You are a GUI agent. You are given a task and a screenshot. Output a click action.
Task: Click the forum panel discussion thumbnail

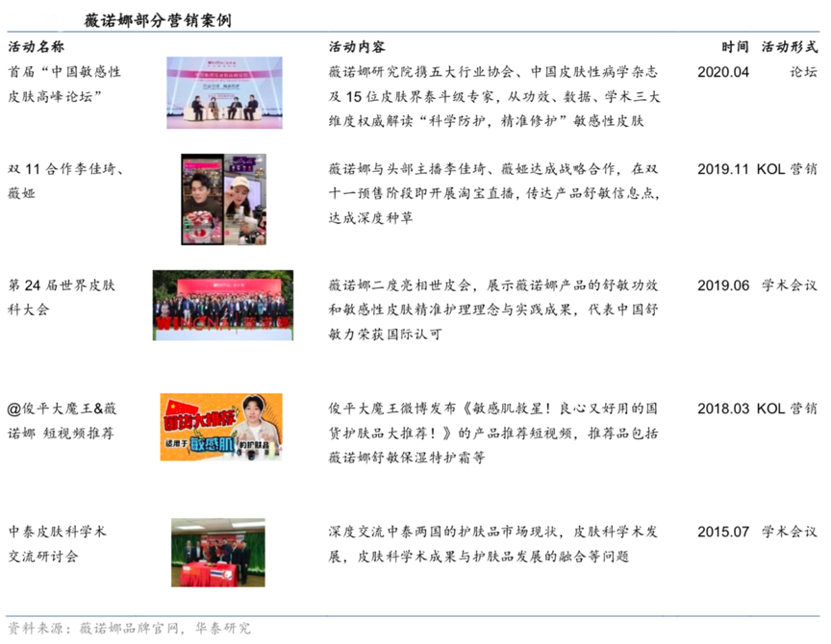[224, 93]
